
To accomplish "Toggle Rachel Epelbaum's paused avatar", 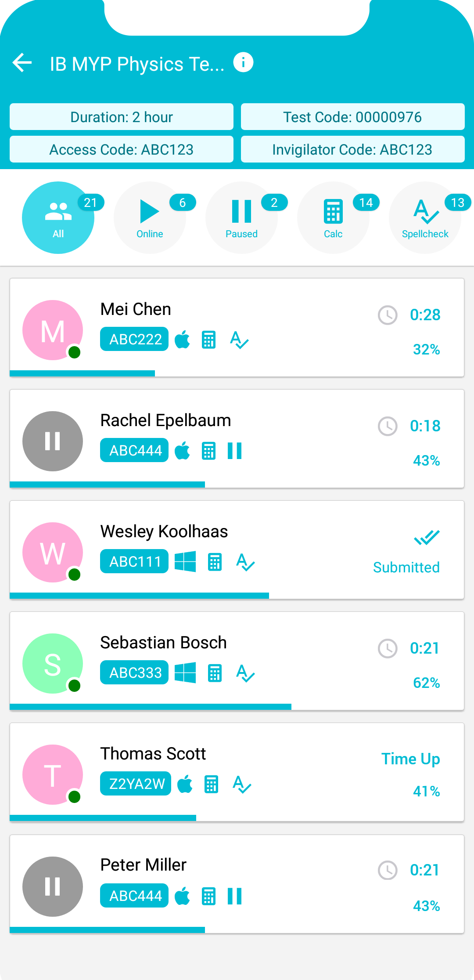I will click(x=53, y=441).
